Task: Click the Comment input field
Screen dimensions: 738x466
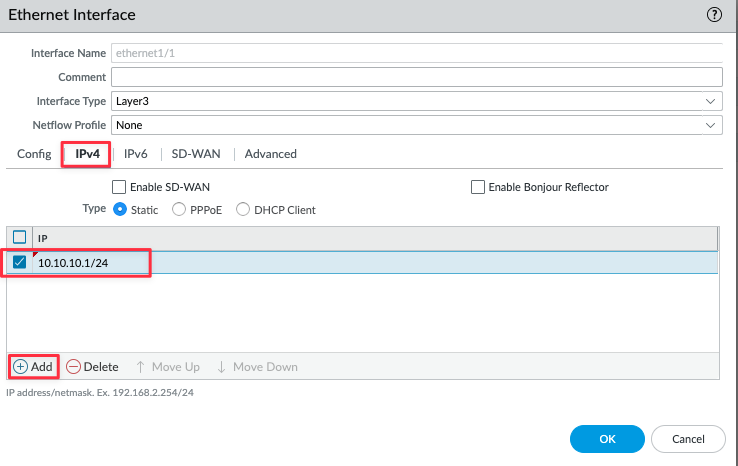Action: (x=417, y=77)
